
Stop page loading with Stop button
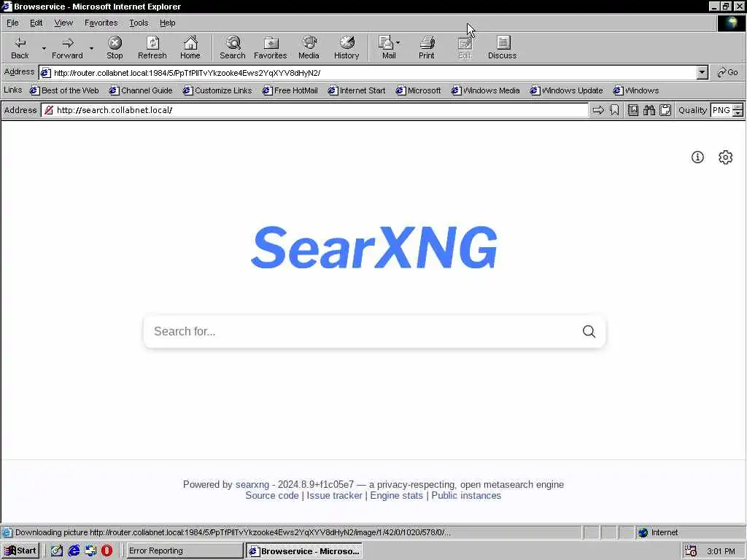click(x=115, y=47)
